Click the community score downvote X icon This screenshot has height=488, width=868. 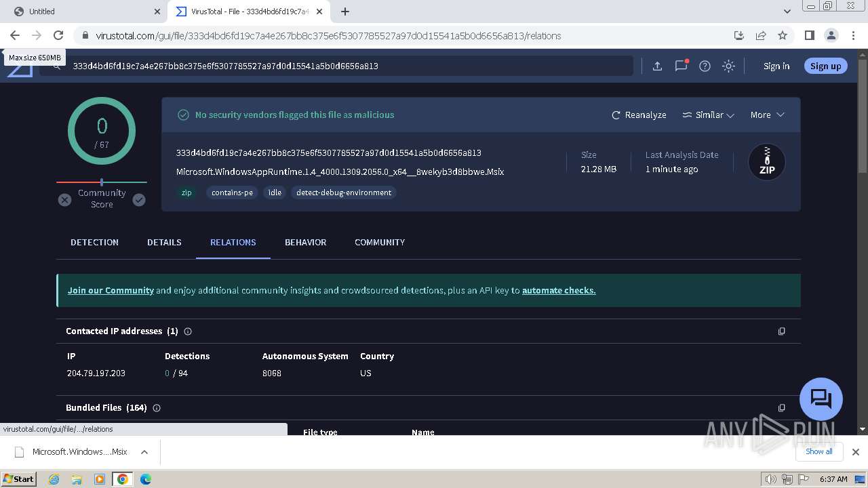point(64,200)
